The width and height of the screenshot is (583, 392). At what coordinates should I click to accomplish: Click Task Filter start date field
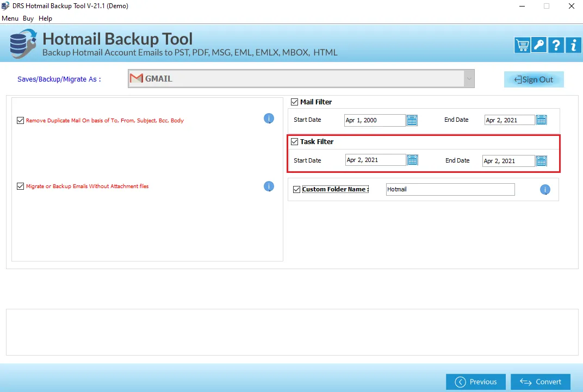[x=376, y=160]
